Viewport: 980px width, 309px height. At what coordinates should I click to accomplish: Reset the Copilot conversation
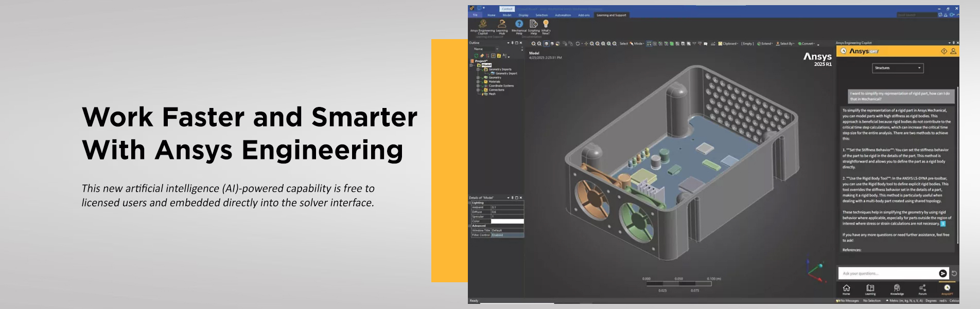tap(954, 274)
